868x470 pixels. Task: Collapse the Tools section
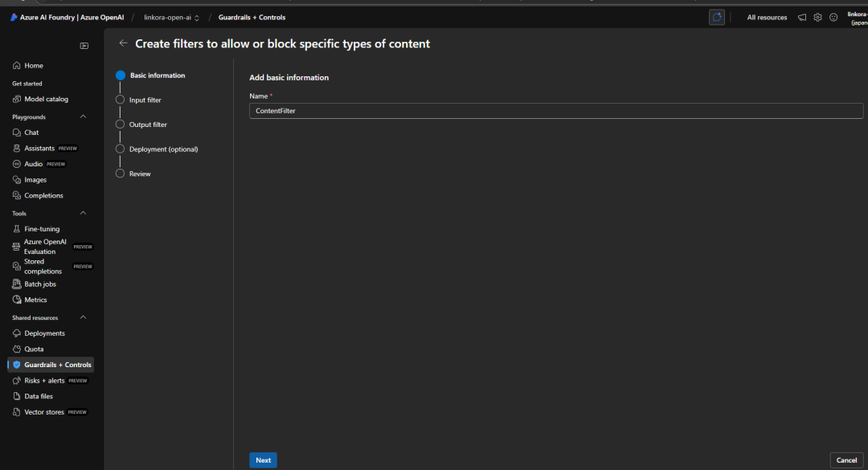pos(83,213)
